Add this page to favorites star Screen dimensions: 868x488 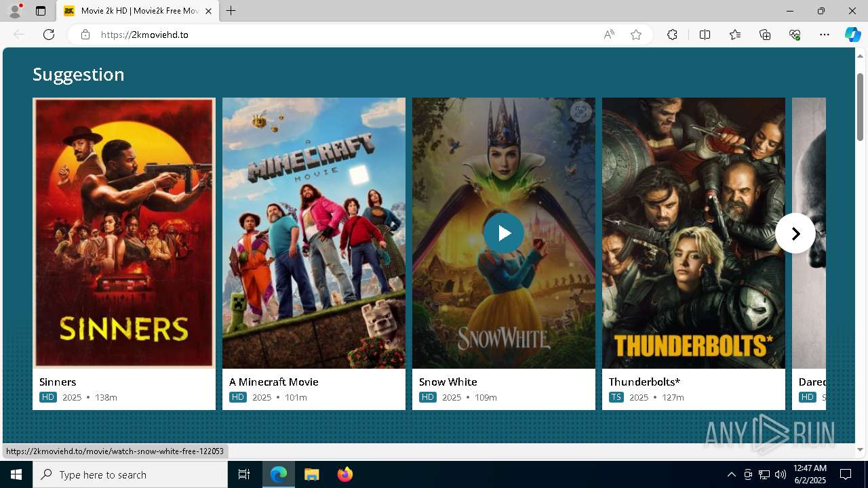click(x=636, y=35)
